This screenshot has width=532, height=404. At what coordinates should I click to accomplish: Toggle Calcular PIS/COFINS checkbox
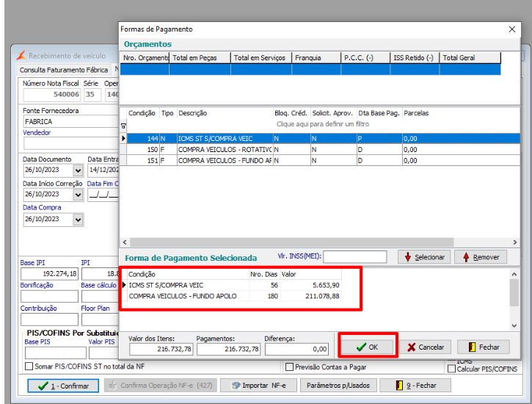click(x=451, y=369)
